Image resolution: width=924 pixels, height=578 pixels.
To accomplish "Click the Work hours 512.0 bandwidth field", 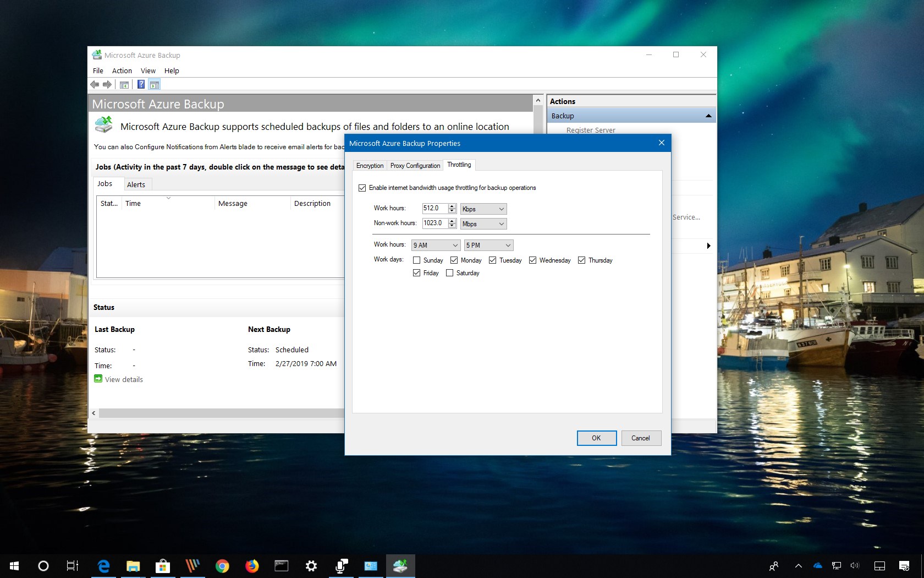I will point(435,208).
